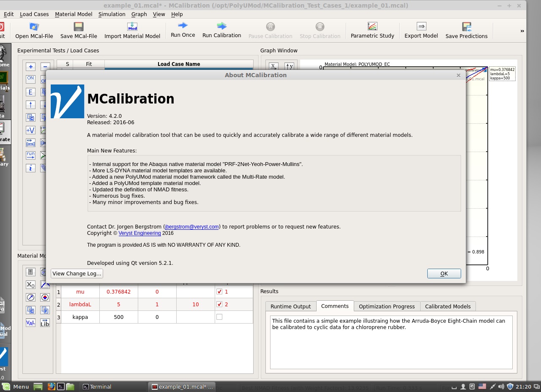Click the blue i info icon
The width and height of the screenshot is (541, 392).
[x=30, y=168]
